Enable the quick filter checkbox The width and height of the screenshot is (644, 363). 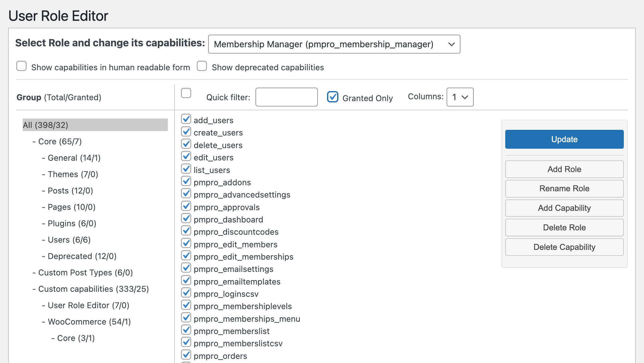186,93
